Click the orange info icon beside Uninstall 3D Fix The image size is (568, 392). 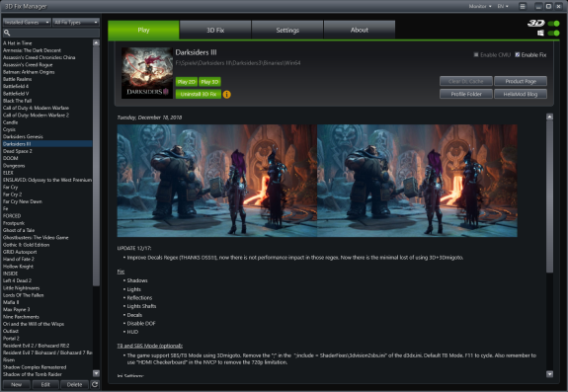tap(227, 95)
